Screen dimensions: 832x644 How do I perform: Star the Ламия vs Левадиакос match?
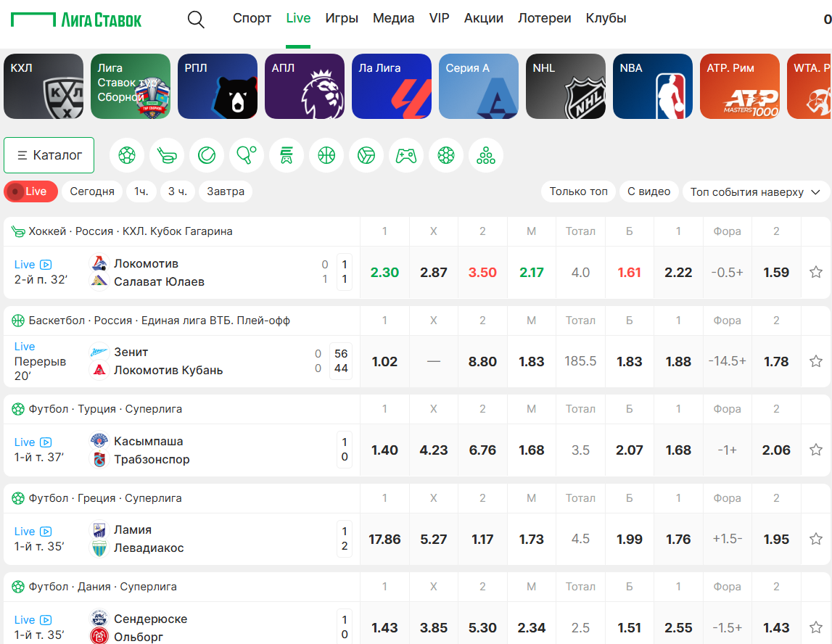(x=815, y=539)
